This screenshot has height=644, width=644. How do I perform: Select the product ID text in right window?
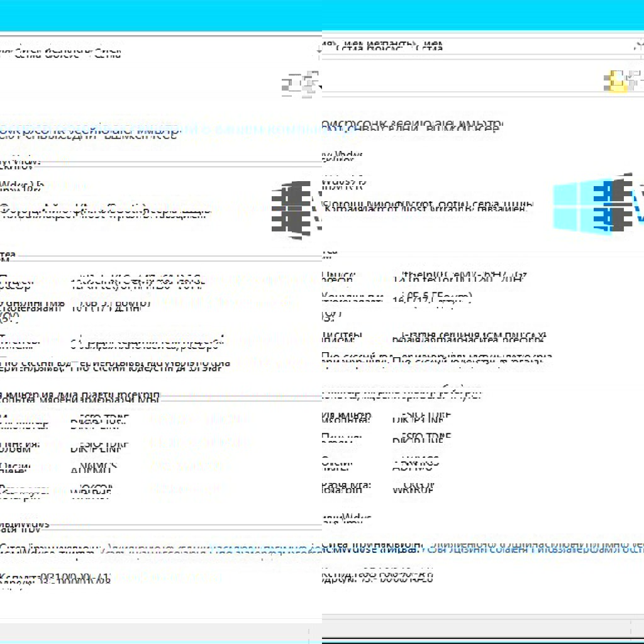click(x=377, y=575)
